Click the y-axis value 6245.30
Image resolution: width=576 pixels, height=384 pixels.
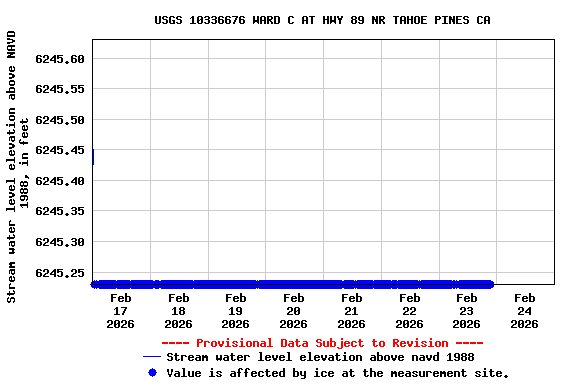(60, 242)
